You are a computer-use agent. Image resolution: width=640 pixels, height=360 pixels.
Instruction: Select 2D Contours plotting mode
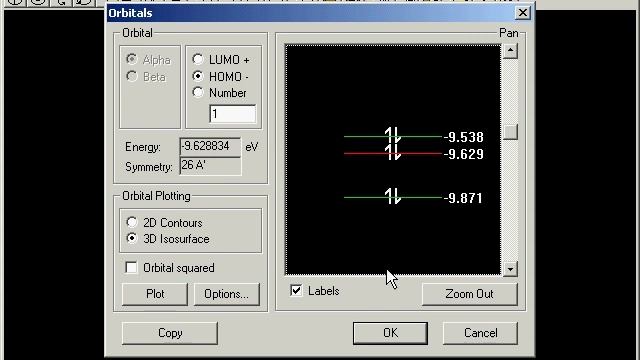tap(131, 222)
